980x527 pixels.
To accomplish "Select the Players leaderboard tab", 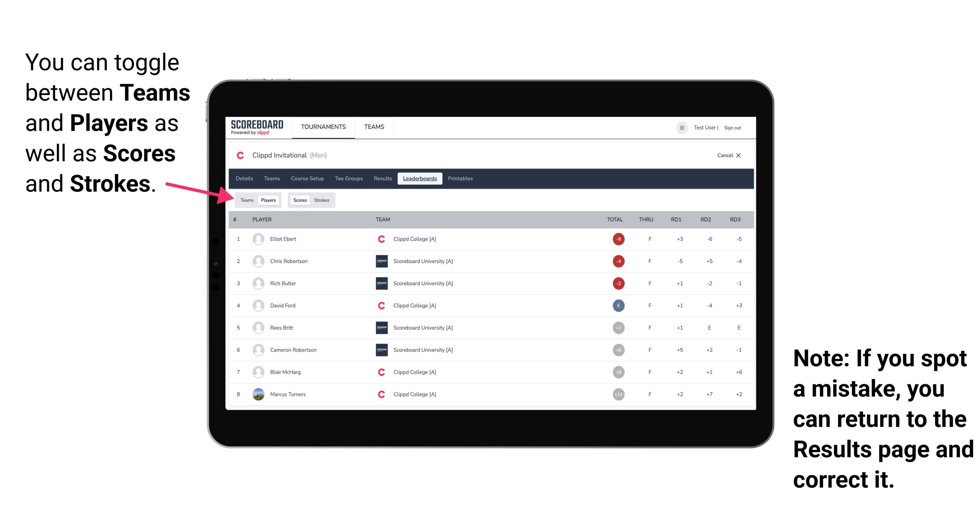I will [268, 200].
